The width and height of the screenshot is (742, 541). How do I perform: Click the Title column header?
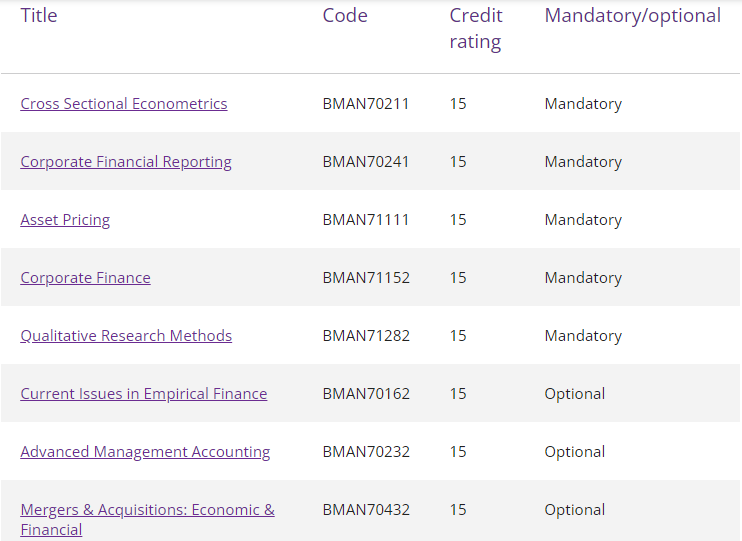(x=39, y=16)
